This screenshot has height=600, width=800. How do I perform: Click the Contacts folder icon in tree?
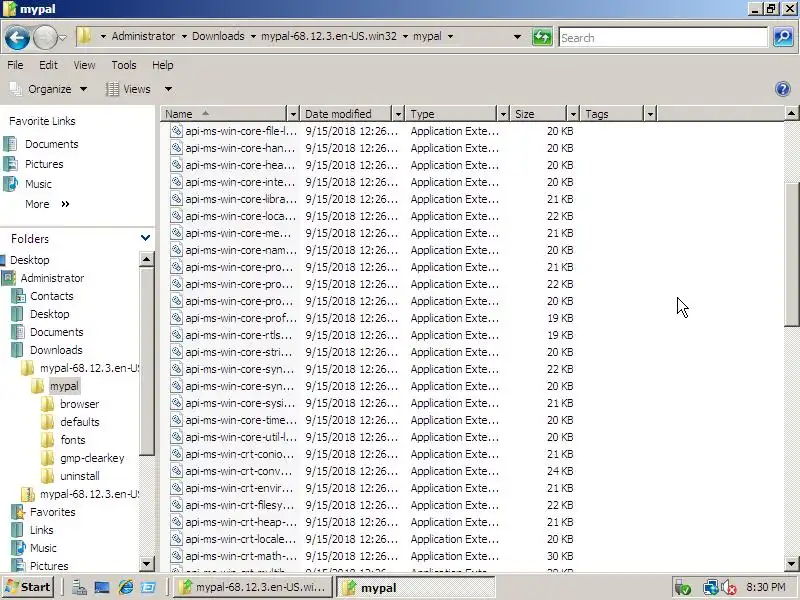[x=18, y=296]
